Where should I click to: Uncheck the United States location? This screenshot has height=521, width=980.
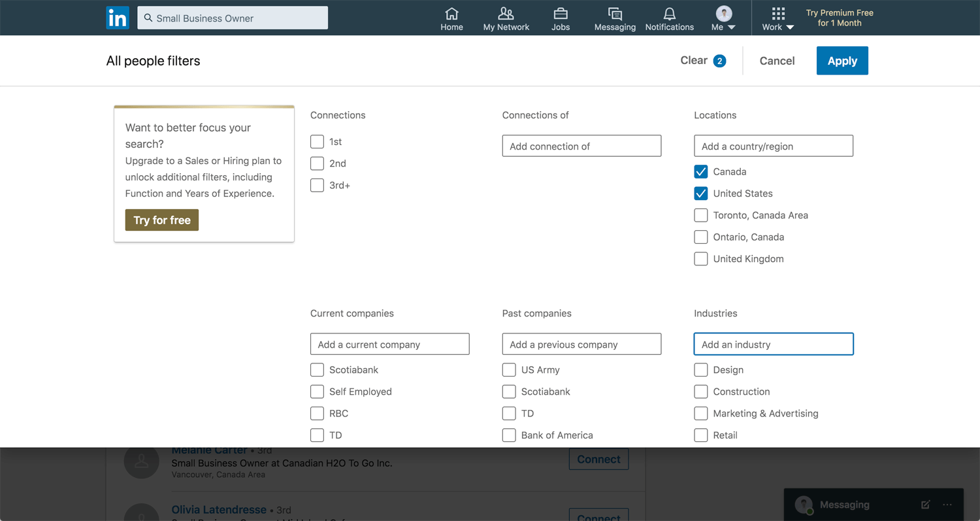[x=701, y=193]
